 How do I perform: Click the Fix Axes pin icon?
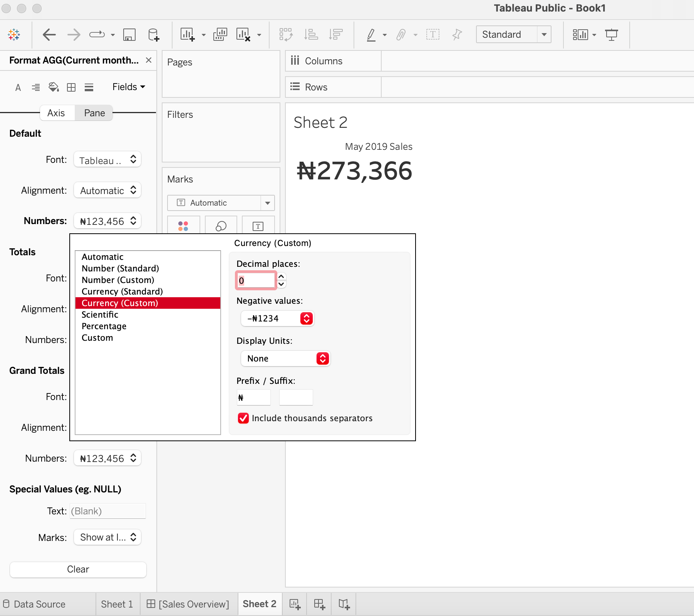[457, 35]
